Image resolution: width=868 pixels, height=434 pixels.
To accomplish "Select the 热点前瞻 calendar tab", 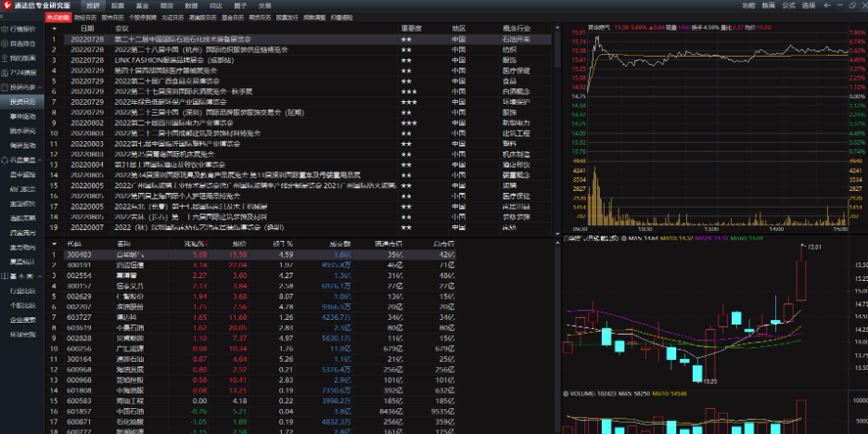I will coord(57,18).
